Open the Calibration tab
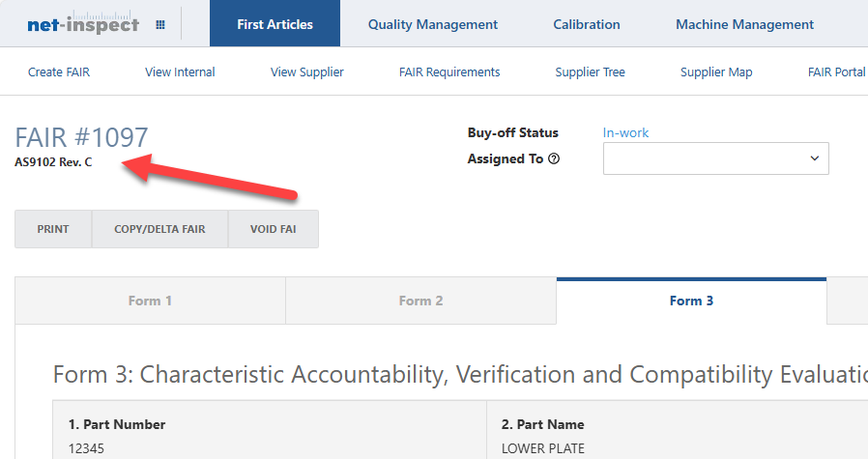The image size is (868, 459). (x=587, y=24)
